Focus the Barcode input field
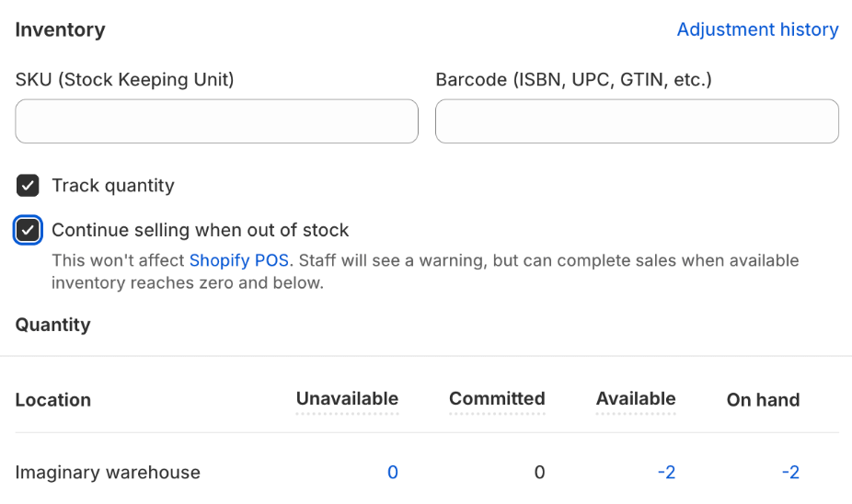This screenshot has height=504, width=852. click(637, 121)
